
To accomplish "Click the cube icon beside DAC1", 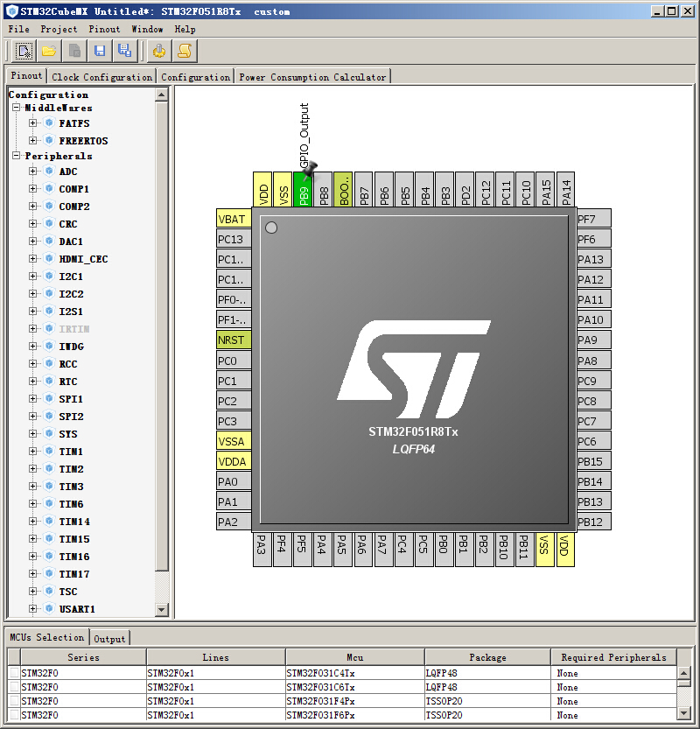I will click(49, 241).
